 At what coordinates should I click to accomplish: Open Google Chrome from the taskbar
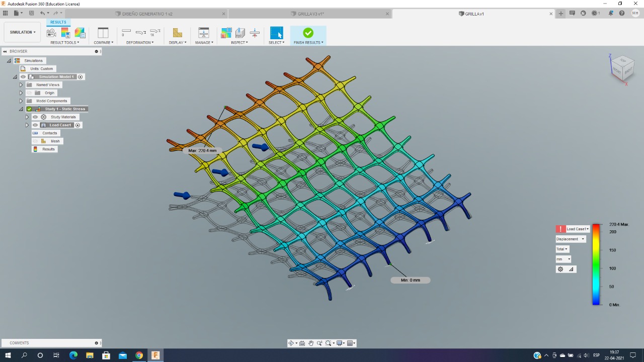pyautogui.click(x=139, y=355)
